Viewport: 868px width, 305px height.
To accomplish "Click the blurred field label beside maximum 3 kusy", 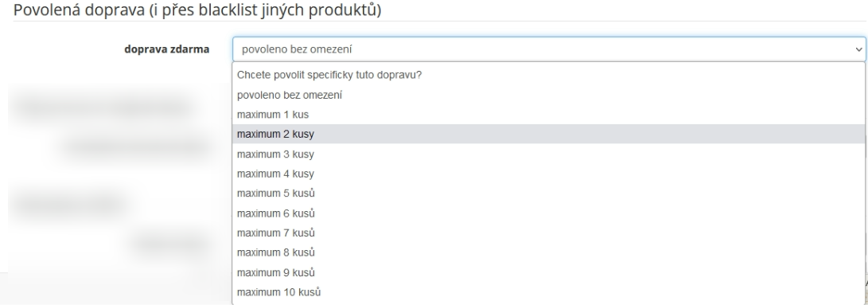I will click(137, 147).
